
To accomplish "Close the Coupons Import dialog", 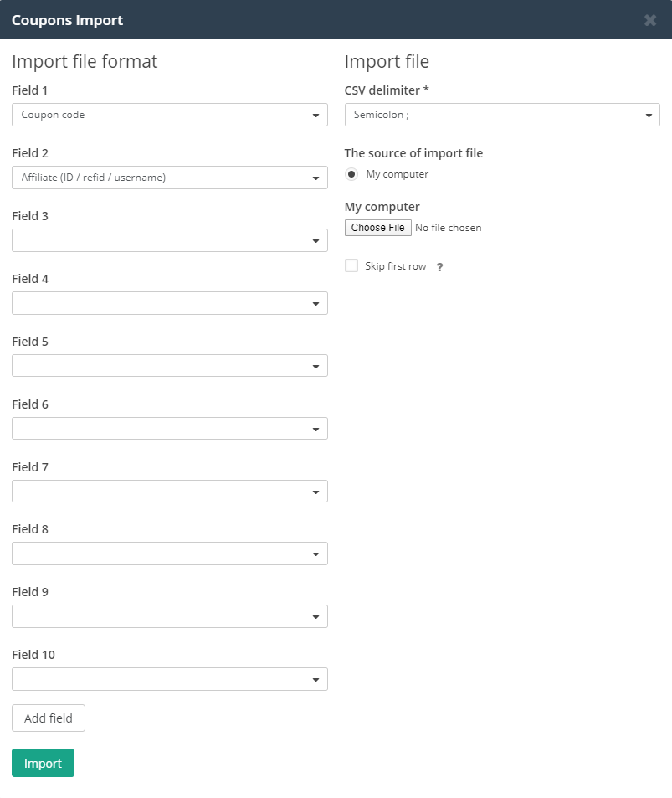I will [x=650, y=20].
